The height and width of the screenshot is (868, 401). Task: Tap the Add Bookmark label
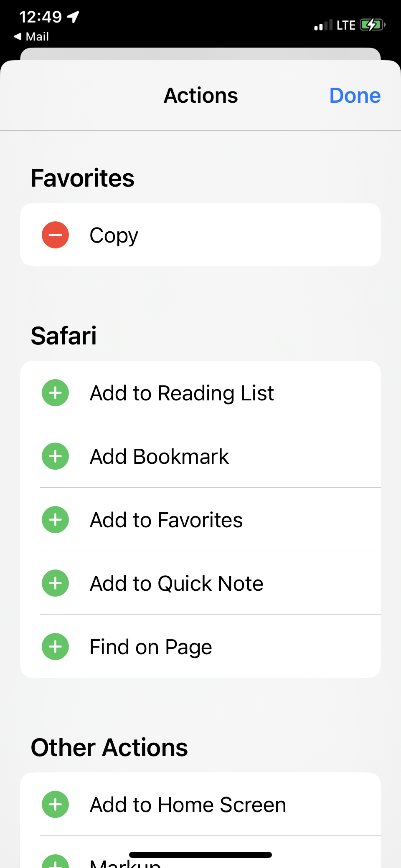click(x=159, y=456)
